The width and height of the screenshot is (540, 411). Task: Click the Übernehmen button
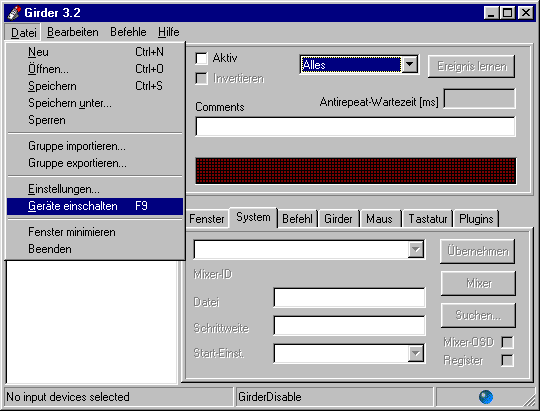[x=478, y=251]
